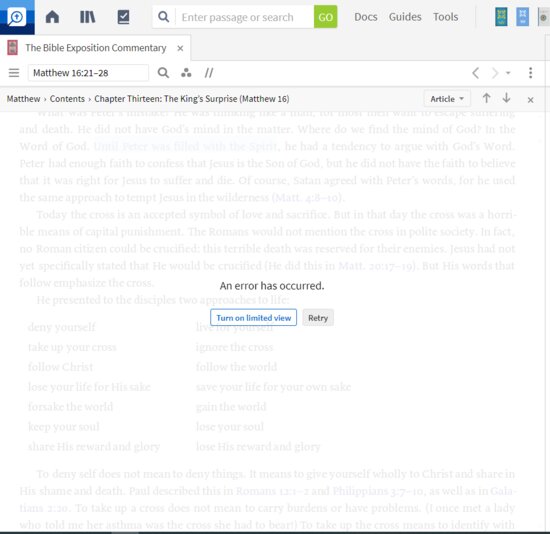550x534 pixels.
Task: Close the locator bar with X
Action: pyautogui.click(x=530, y=100)
